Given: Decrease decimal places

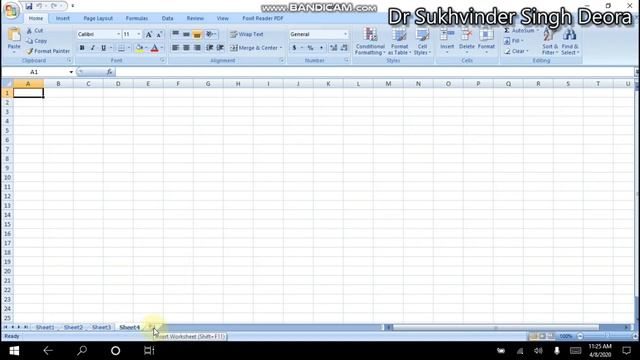Looking at the screenshot, I should (x=344, y=48).
